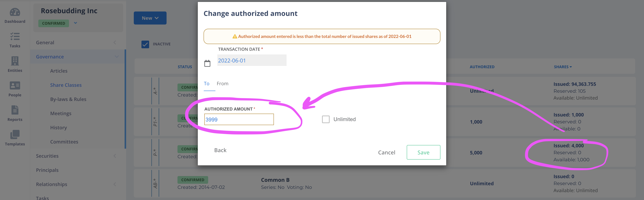Open the Reports document icon
This screenshot has width=644, height=200.
point(15,110)
